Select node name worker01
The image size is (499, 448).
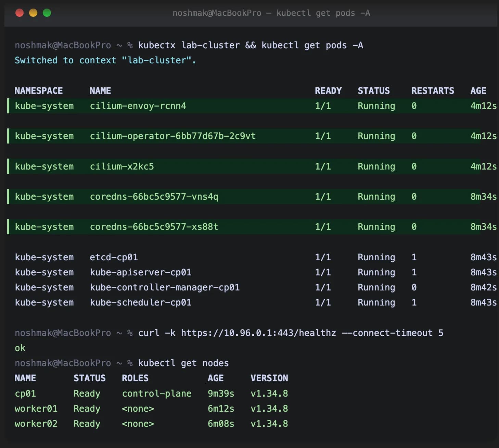pyautogui.click(x=36, y=409)
